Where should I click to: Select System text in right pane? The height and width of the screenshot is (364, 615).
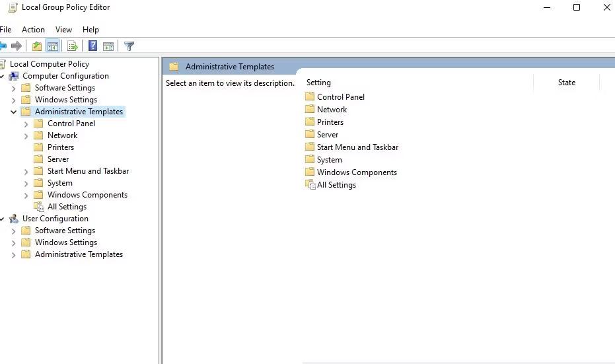330,160
